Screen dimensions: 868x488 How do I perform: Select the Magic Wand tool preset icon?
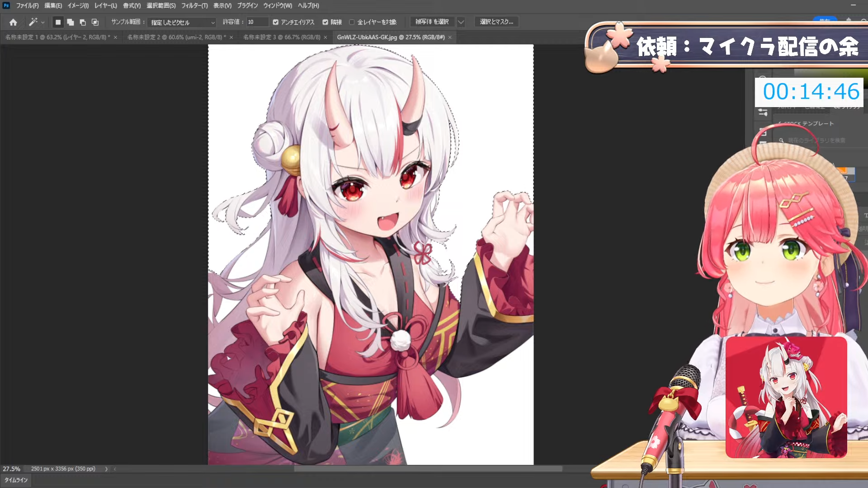point(33,22)
